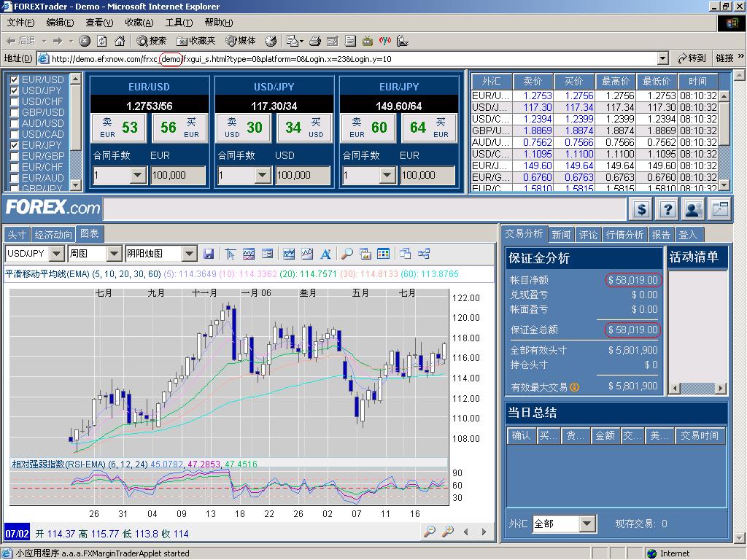Click the 转到 Go button
The height and width of the screenshot is (560, 747).
click(692, 58)
